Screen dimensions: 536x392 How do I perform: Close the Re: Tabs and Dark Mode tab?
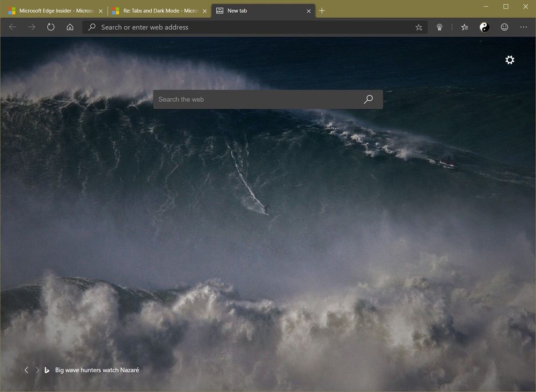coord(204,11)
